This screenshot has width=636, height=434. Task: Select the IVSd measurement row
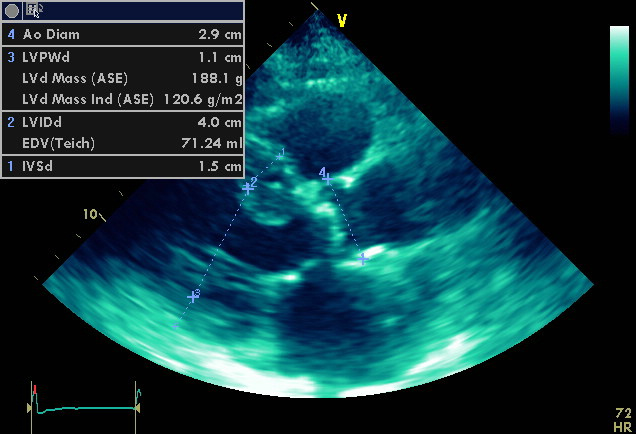122,166
